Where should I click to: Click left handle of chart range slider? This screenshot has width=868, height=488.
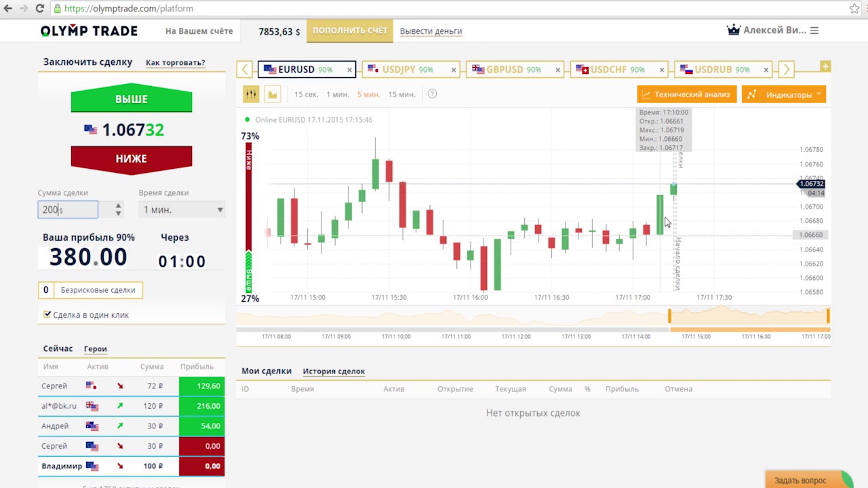click(x=669, y=316)
